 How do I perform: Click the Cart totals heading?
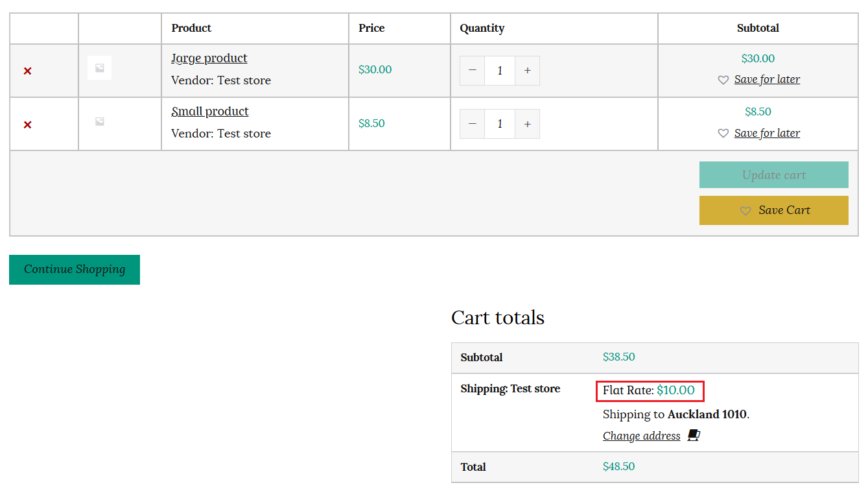[498, 318]
